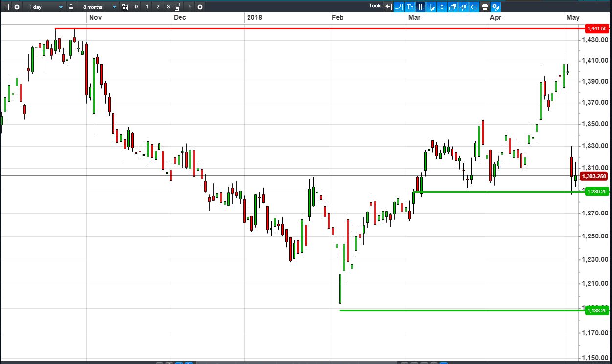Select the green 1,289.25 support price label
This screenshot has width=612, height=364.
coord(597,192)
